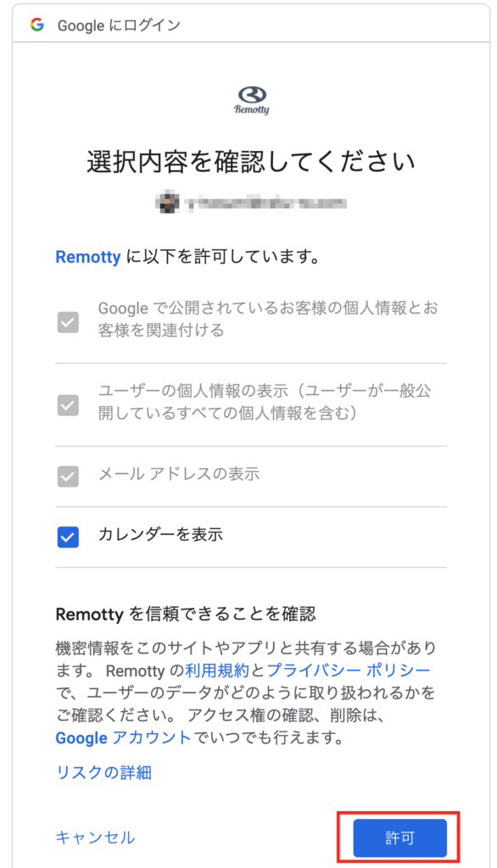Open the Google アカウント link

[123, 738]
